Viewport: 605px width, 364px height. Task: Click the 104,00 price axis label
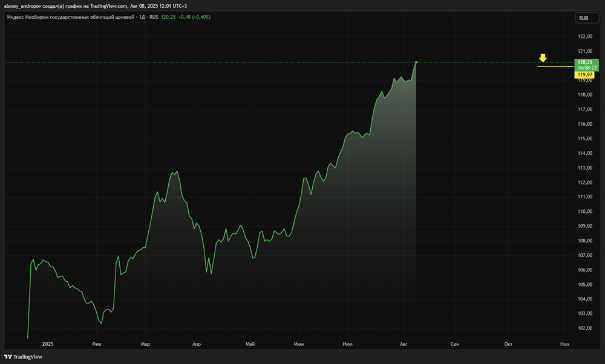(x=585, y=299)
